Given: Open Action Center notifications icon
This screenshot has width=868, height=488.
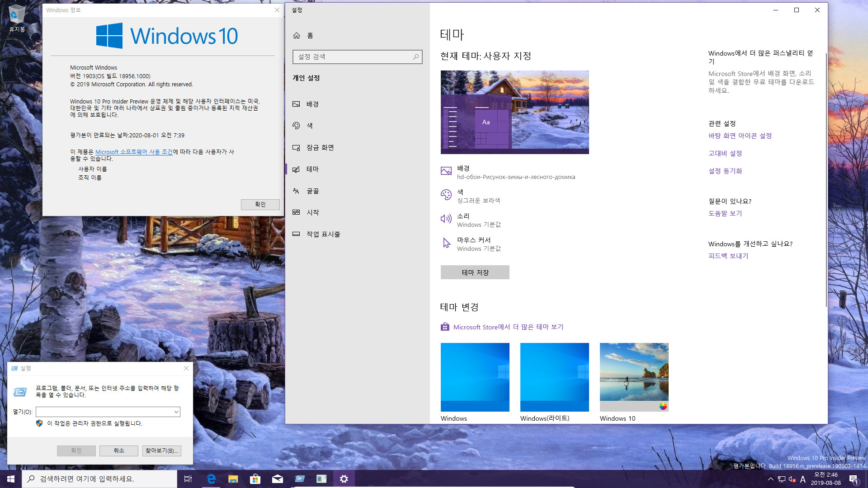Looking at the screenshot, I should click(854, 479).
